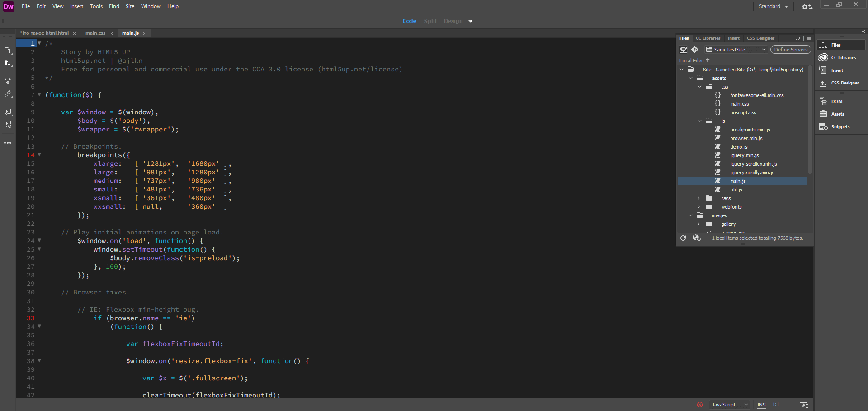Click double-arrow overflow icon in Files panel tabs
Viewport: 868px width, 411px height.
pos(798,38)
